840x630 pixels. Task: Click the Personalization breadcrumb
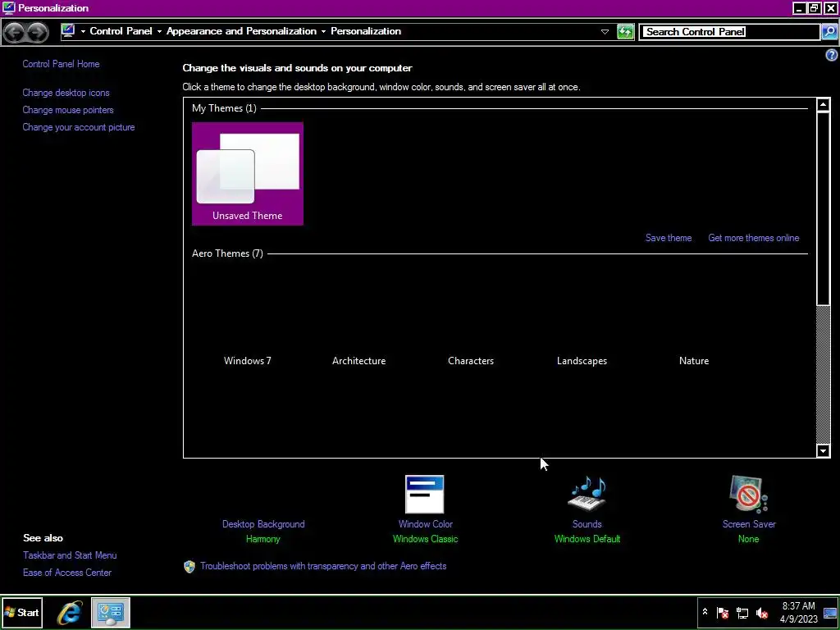point(366,31)
